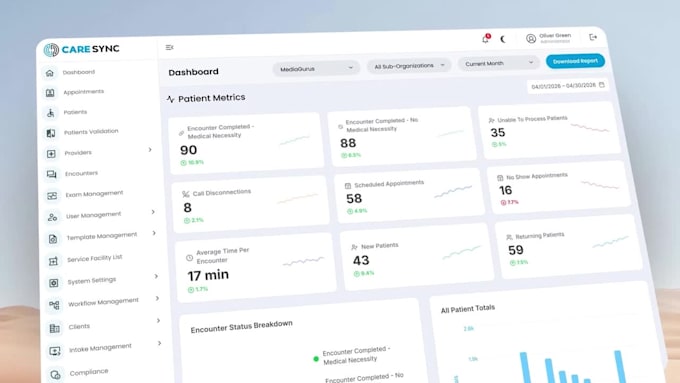Image resolution: width=680 pixels, height=383 pixels.
Task: Click the Clients building icon
Action: click(55, 328)
